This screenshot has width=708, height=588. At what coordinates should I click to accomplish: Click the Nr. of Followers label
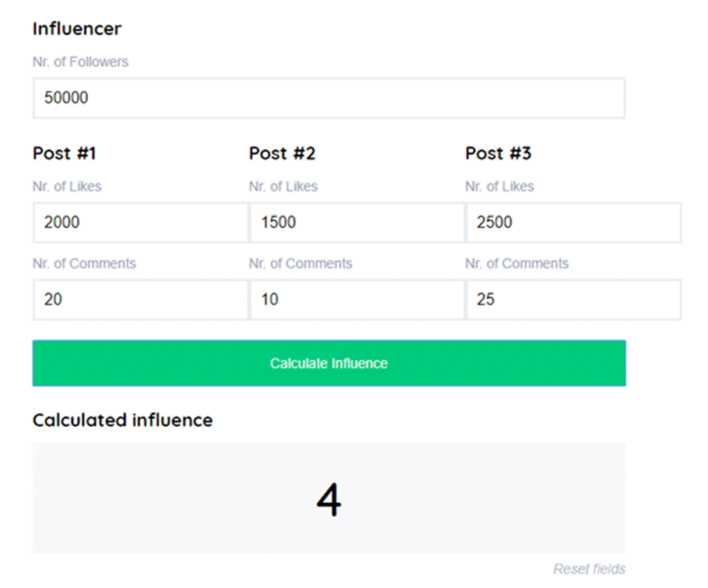(80, 62)
